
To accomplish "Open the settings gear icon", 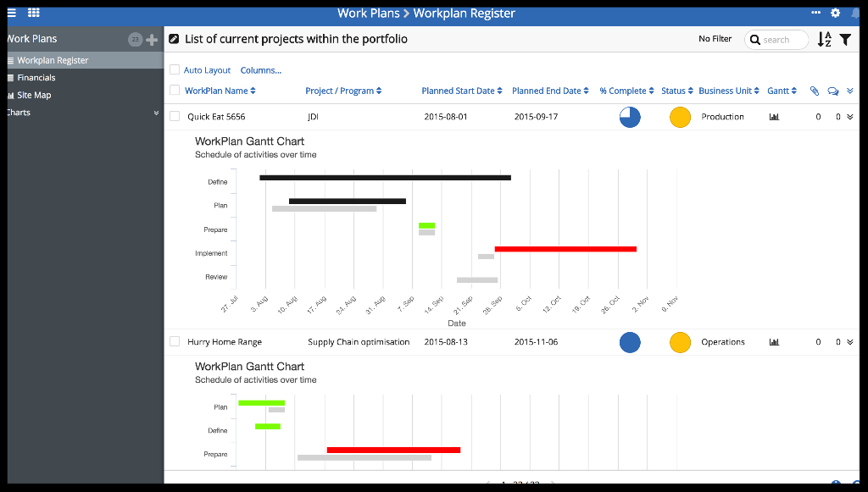I will [x=835, y=13].
